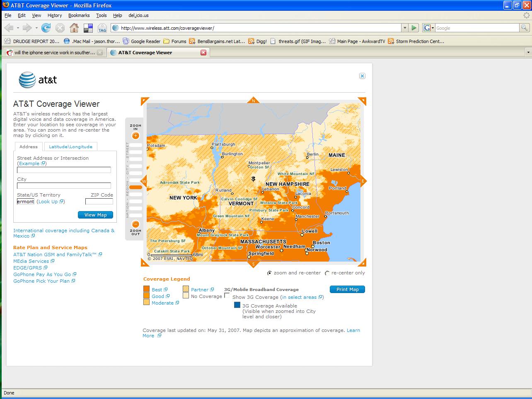Image resolution: width=532 pixels, height=399 pixels.
Task: Click the orange zoom level slider marker
Action: click(135, 187)
